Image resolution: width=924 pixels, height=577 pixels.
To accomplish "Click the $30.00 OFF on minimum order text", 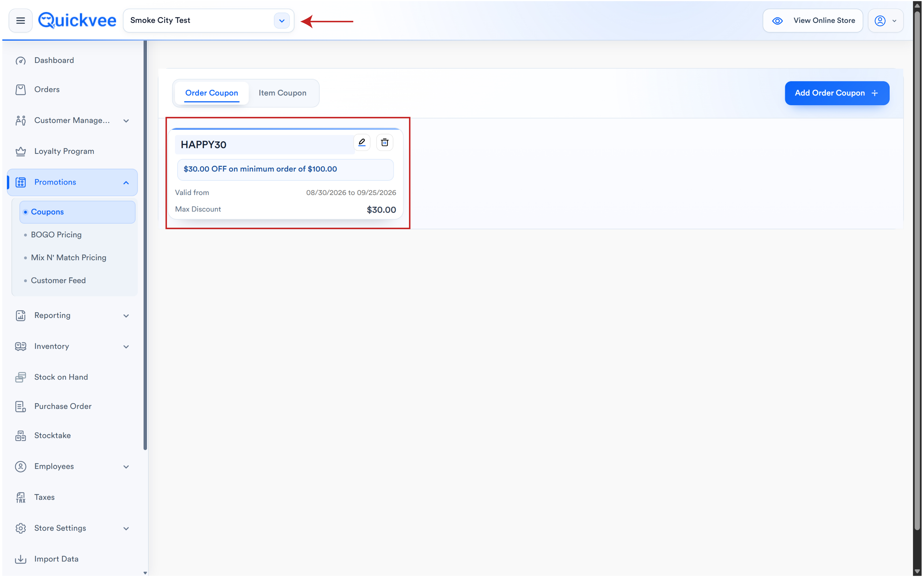I will coord(260,169).
